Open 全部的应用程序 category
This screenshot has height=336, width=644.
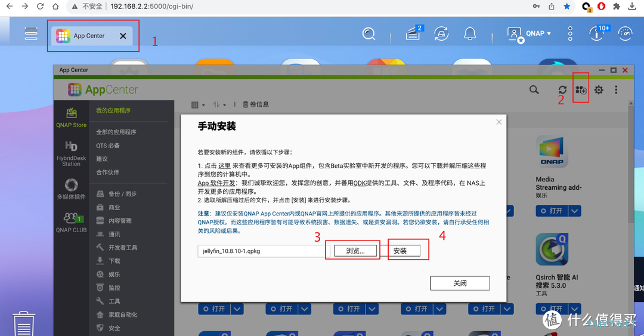tap(116, 132)
